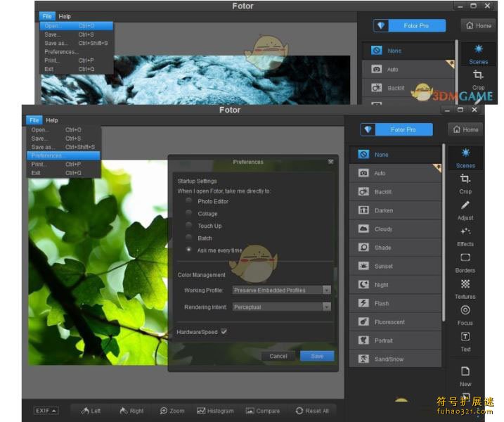Choose the Cloudy scene

click(x=395, y=229)
